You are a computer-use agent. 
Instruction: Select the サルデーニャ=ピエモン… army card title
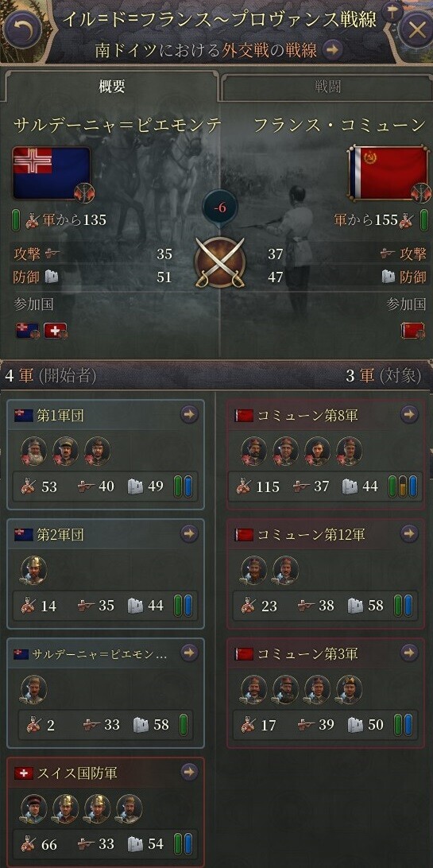coord(99,653)
